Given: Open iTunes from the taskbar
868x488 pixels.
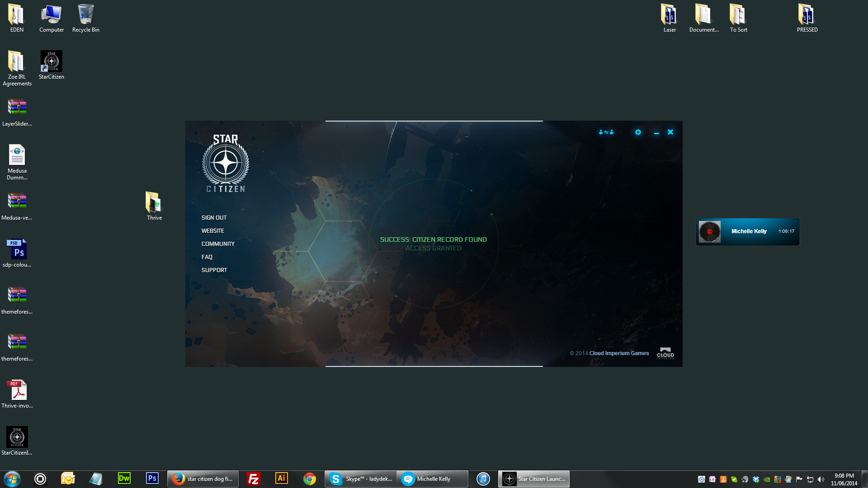Looking at the screenshot, I should point(483,479).
